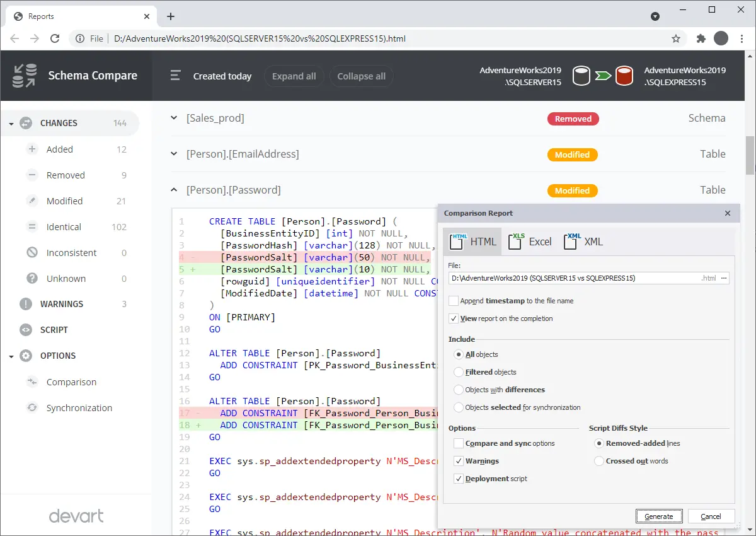Click the Script code icon in sidebar
Screen dimensions: 756x536
26,330
